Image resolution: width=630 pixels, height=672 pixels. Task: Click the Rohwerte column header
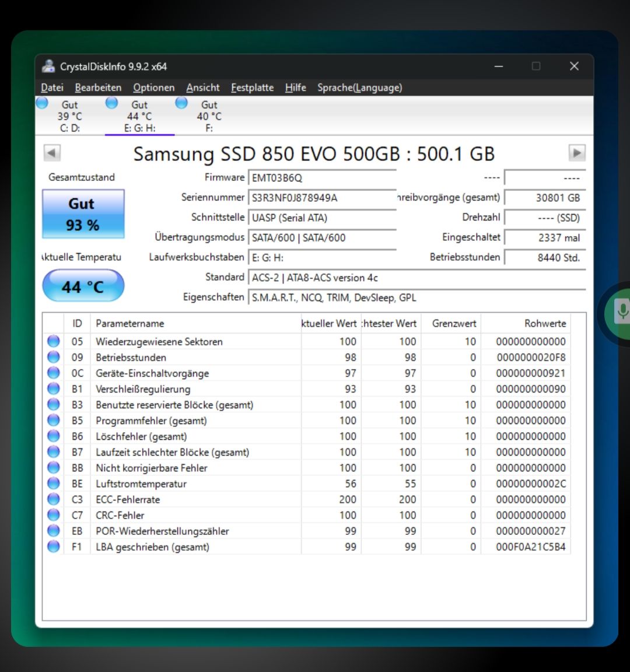click(x=526, y=323)
